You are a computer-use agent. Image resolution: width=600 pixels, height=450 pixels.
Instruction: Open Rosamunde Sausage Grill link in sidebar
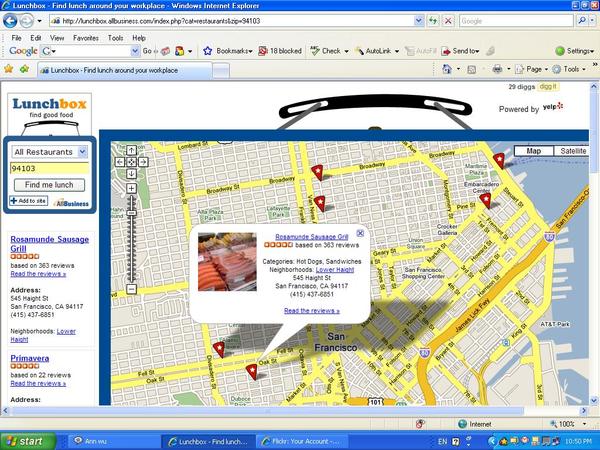click(x=49, y=244)
